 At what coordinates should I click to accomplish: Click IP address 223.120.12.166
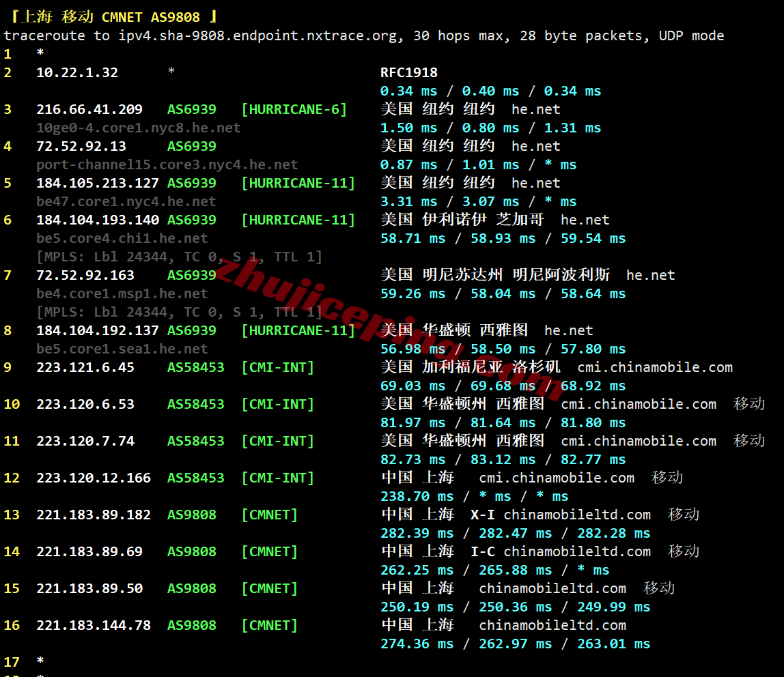click(94, 478)
